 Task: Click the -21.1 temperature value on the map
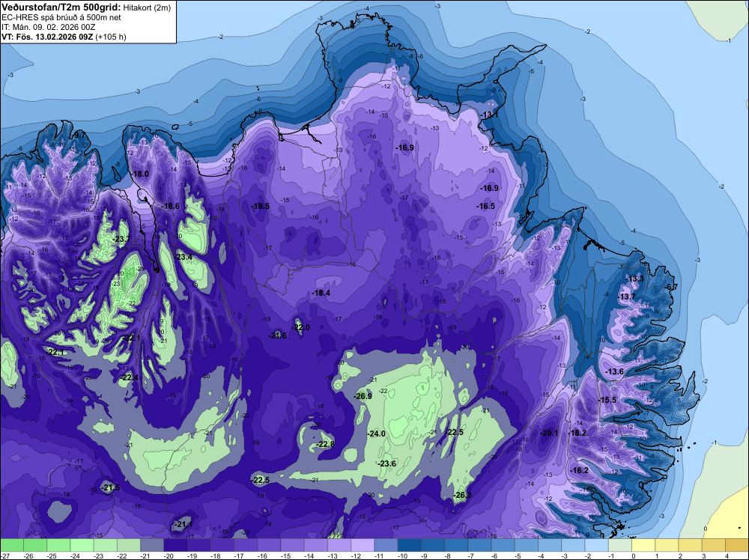pos(183,524)
